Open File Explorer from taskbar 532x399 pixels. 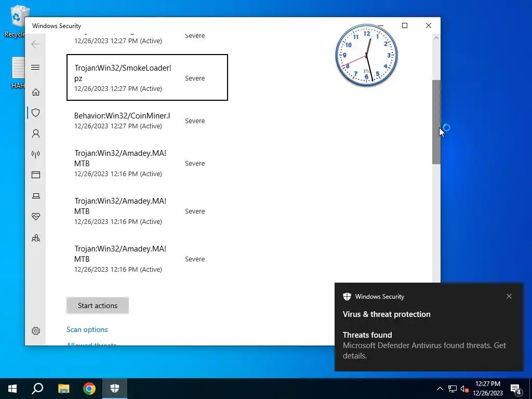(63, 389)
